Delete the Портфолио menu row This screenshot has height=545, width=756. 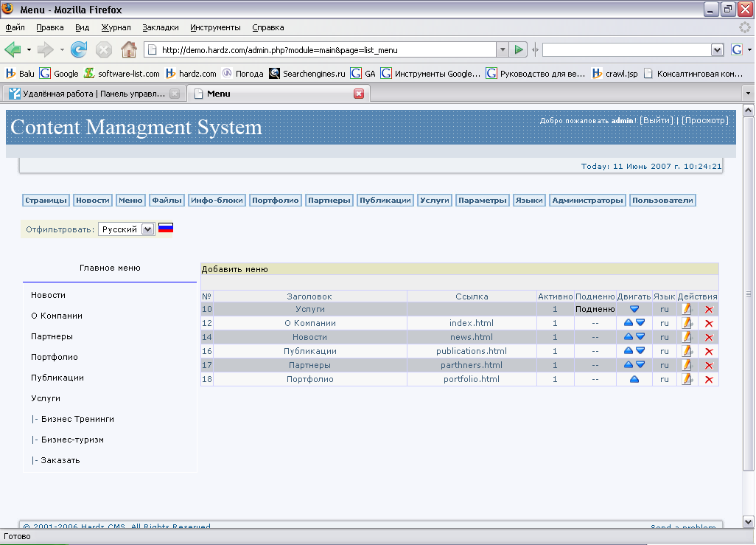tap(709, 380)
